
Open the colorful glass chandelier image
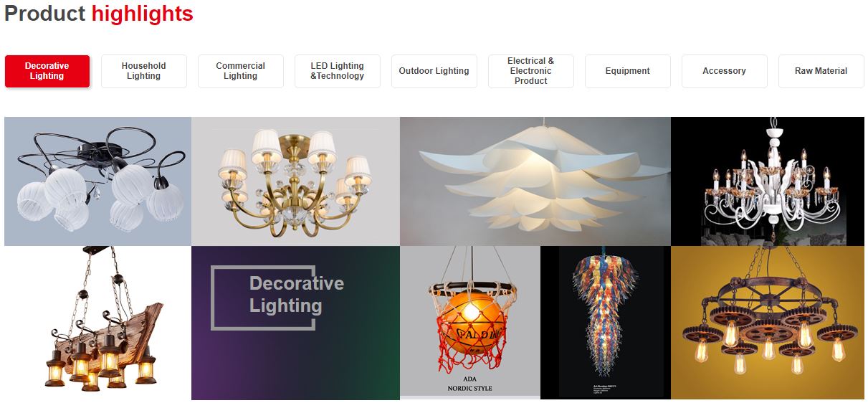(x=606, y=323)
